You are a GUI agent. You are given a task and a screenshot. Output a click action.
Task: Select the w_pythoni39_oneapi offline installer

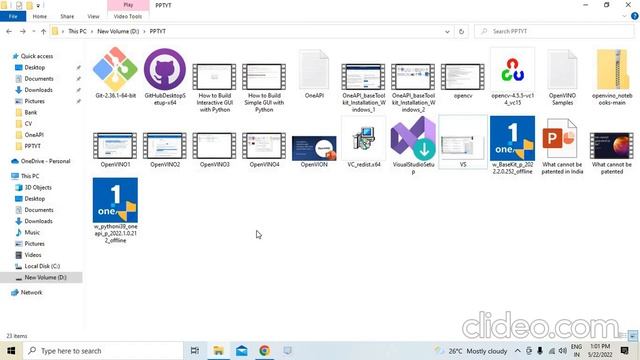115,200
